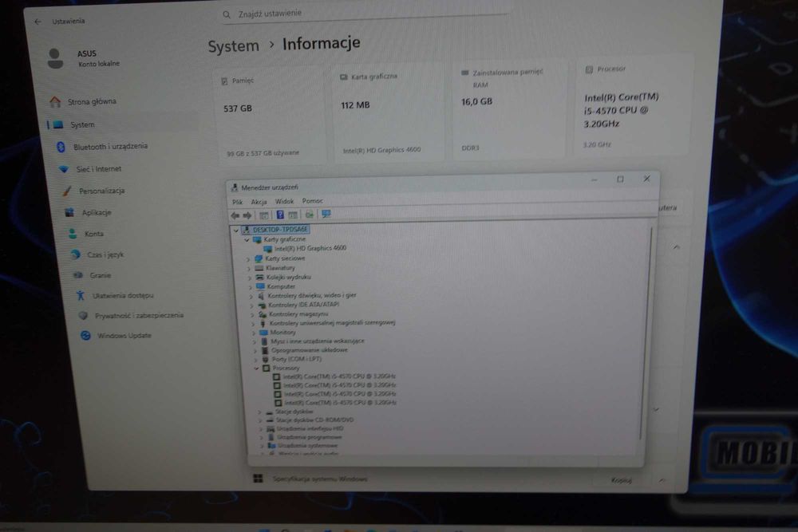Click System in the breadcrumb header

coord(233,45)
